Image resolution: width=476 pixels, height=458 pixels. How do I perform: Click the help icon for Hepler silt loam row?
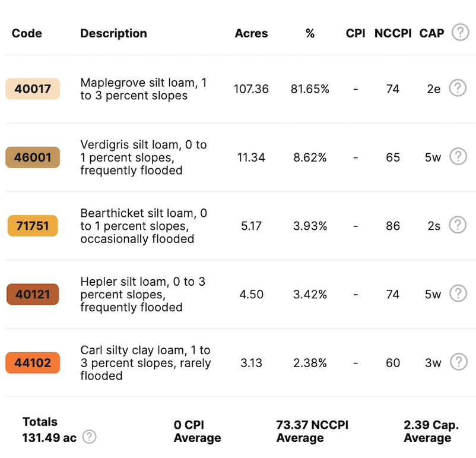click(x=458, y=293)
